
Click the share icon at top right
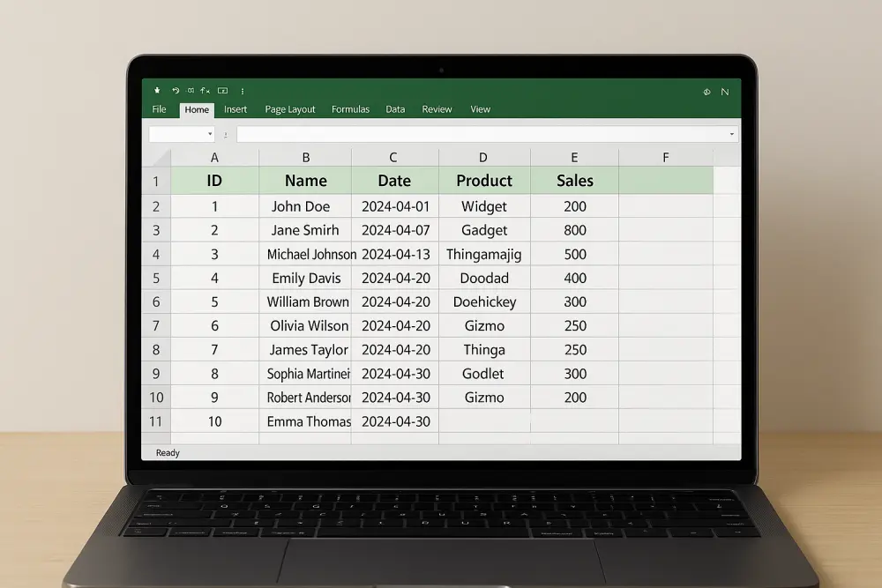coord(706,92)
